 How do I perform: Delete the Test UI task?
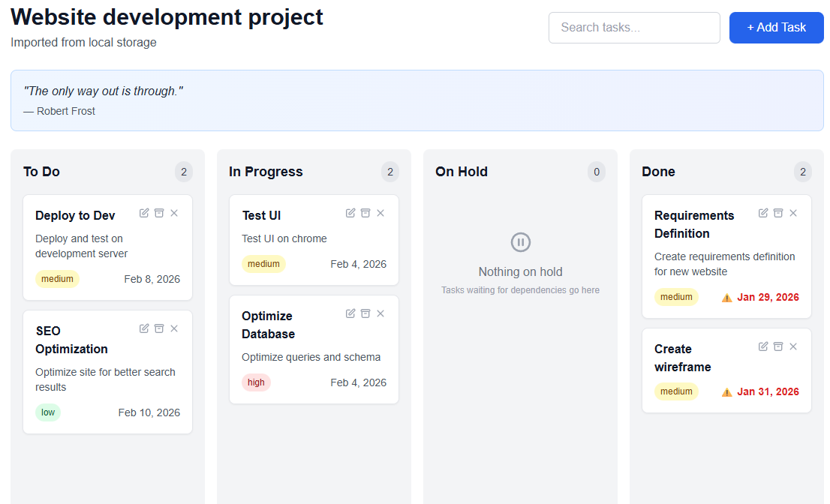(380, 213)
